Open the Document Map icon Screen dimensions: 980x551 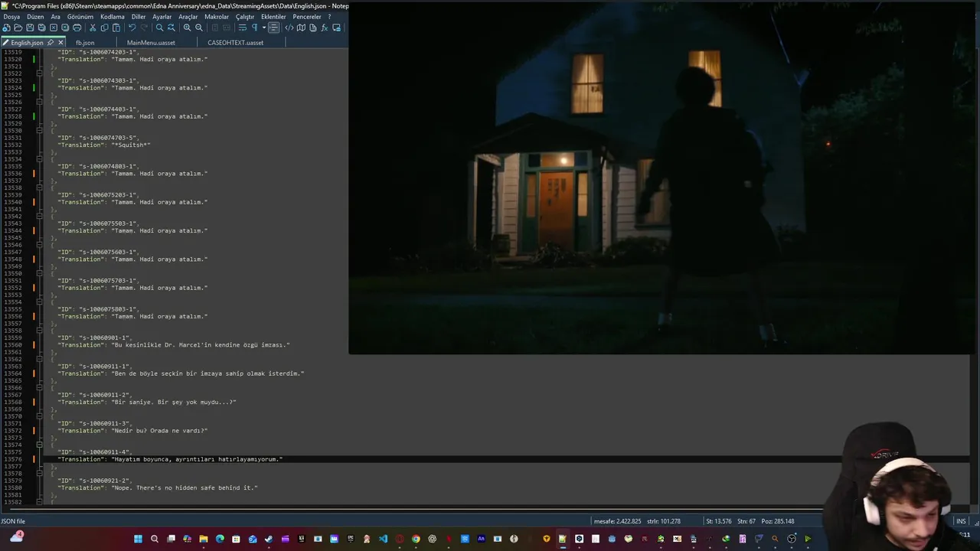point(301,28)
